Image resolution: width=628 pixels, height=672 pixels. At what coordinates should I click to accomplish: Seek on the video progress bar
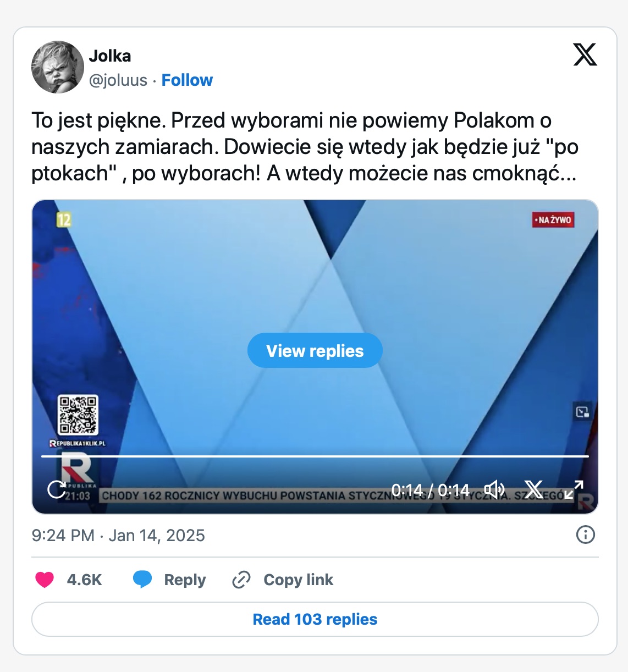click(315, 456)
